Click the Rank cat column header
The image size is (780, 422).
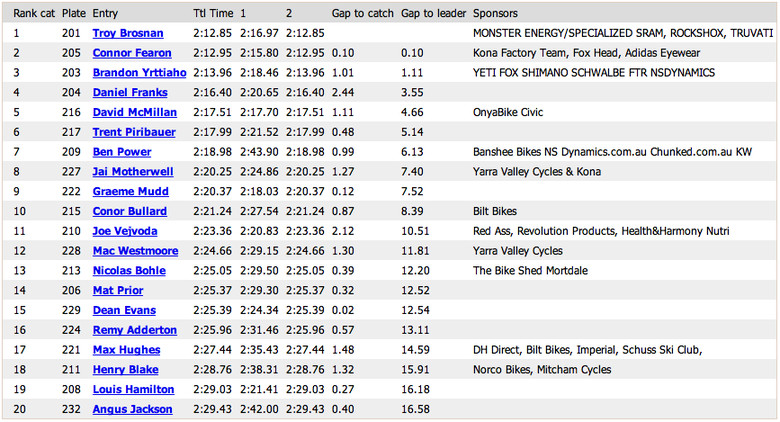pyautogui.click(x=34, y=13)
